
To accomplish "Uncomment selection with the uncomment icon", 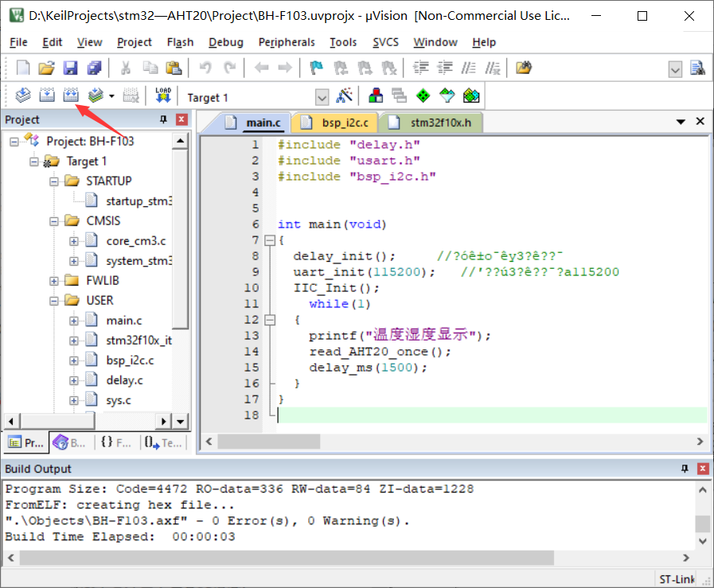I will coord(493,68).
